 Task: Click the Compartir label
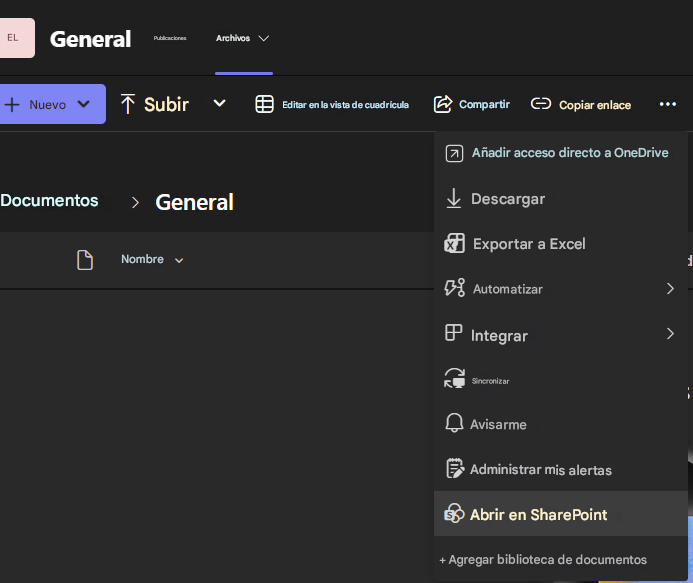click(x=484, y=104)
